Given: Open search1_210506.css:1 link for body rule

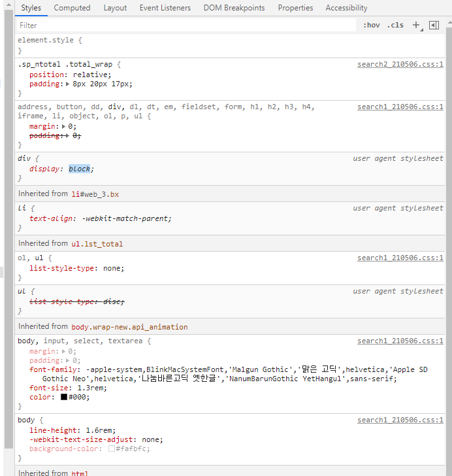Looking at the screenshot, I should pyautogui.click(x=400, y=420).
